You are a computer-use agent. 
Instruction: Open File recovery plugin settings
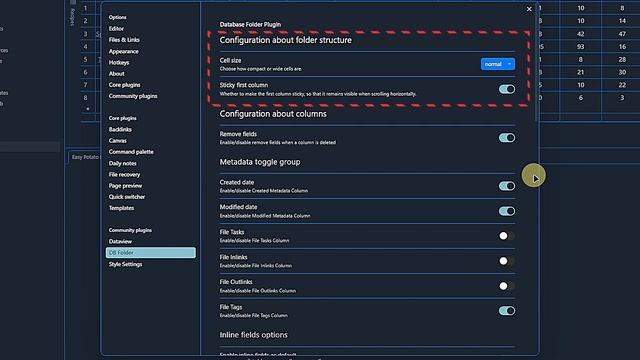pos(124,175)
